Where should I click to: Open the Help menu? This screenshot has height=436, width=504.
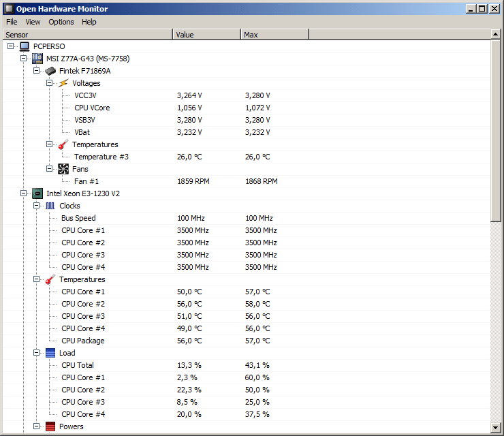tap(89, 22)
